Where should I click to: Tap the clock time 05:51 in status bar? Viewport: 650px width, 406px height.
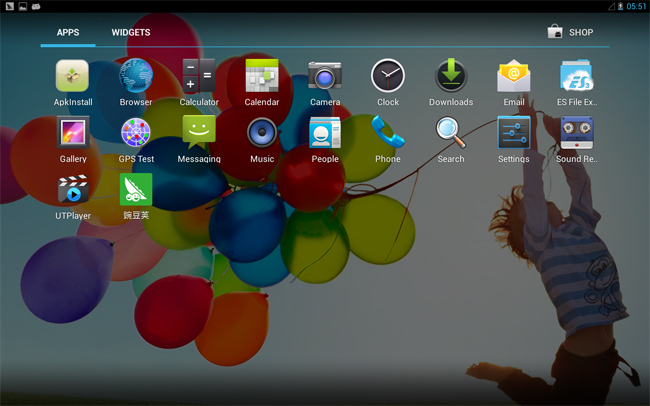636,6
